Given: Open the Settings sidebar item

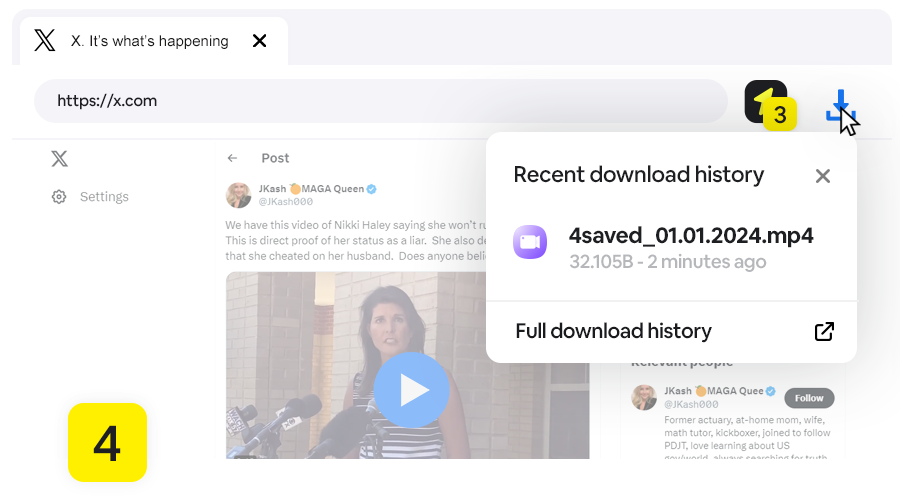Looking at the screenshot, I should coord(104,197).
